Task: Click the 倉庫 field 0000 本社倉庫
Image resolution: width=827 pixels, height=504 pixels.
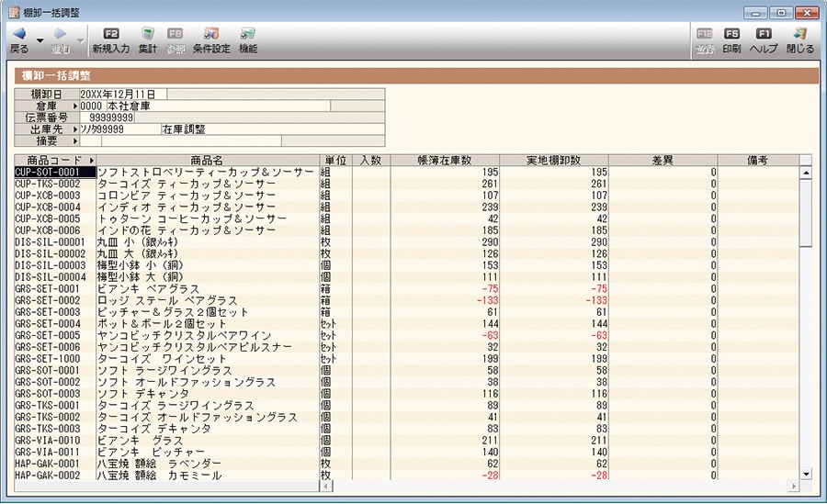Action: 205,106
